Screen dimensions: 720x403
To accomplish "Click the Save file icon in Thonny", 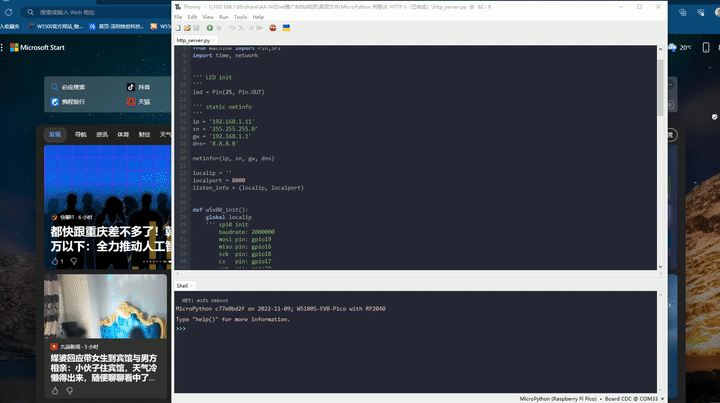I will coord(196,28).
